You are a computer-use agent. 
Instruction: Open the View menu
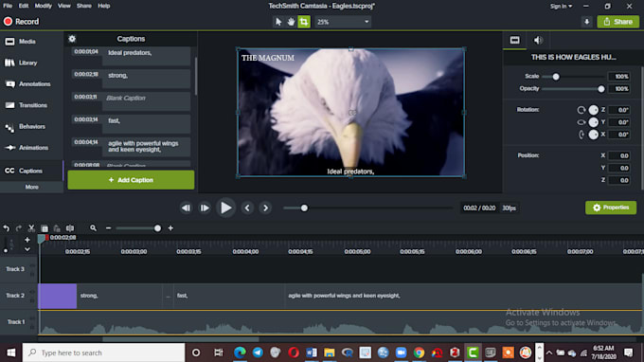pyautogui.click(x=64, y=6)
